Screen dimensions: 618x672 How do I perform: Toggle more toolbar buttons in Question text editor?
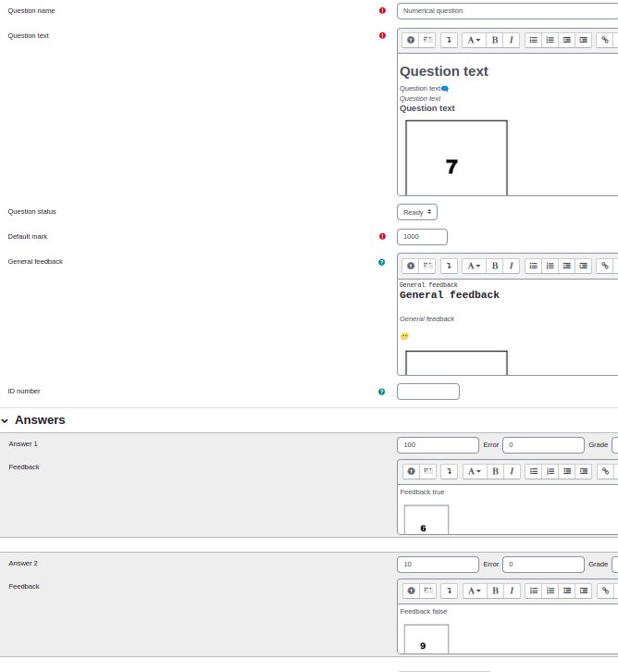pyautogui.click(x=449, y=40)
